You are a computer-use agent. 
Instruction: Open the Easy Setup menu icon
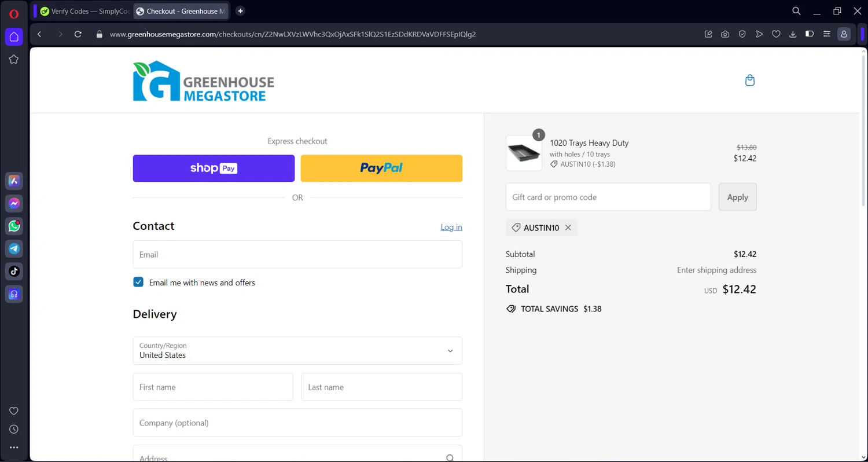pyautogui.click(x=827, y=34)
